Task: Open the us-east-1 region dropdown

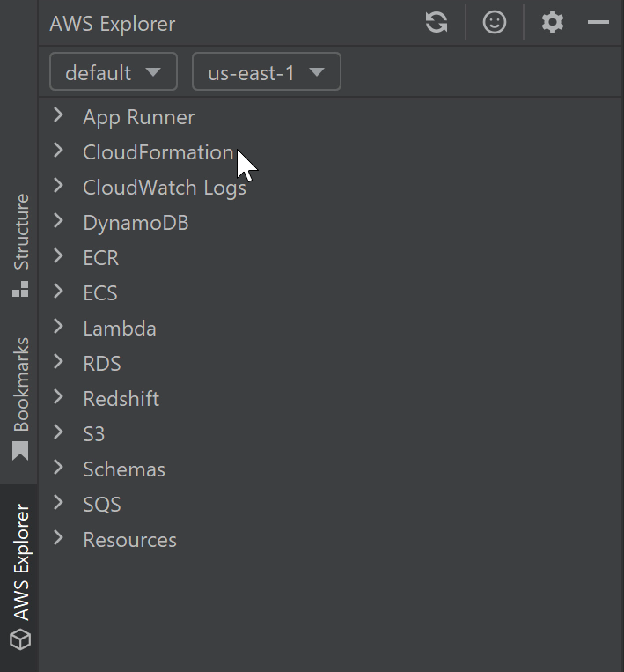Action: tap(266, 72)
